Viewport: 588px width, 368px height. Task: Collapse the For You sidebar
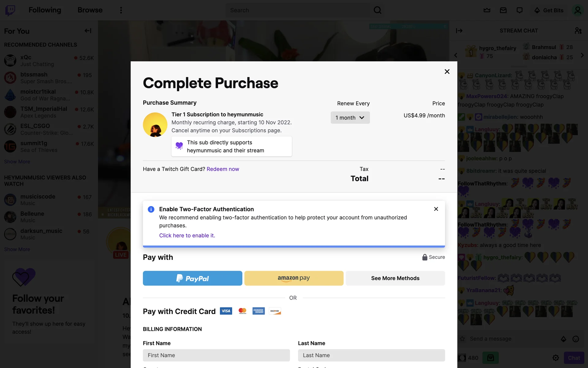click(x=88, y=31)
